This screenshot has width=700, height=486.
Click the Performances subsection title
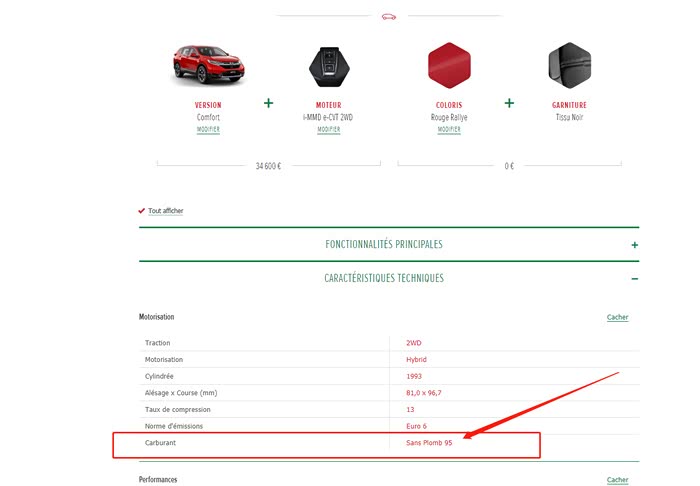point(158,479)
